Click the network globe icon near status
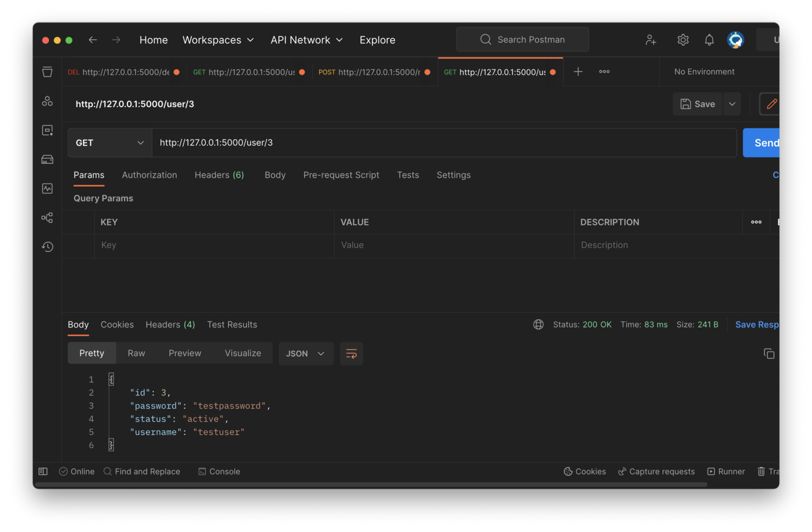 (538, 324)
